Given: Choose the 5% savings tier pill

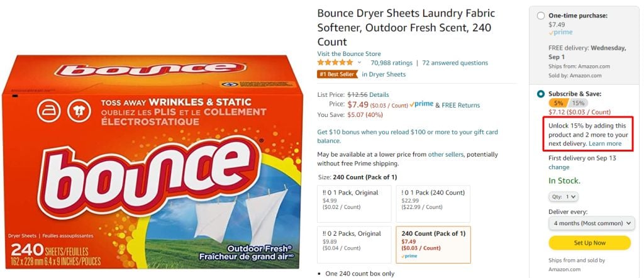Looking at the screenshot, I should coord(558,103).
